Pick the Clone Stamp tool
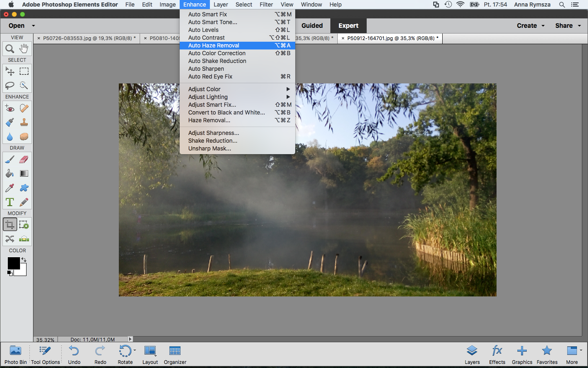This screenshot has height=368, width=588. tap(24, 122)
